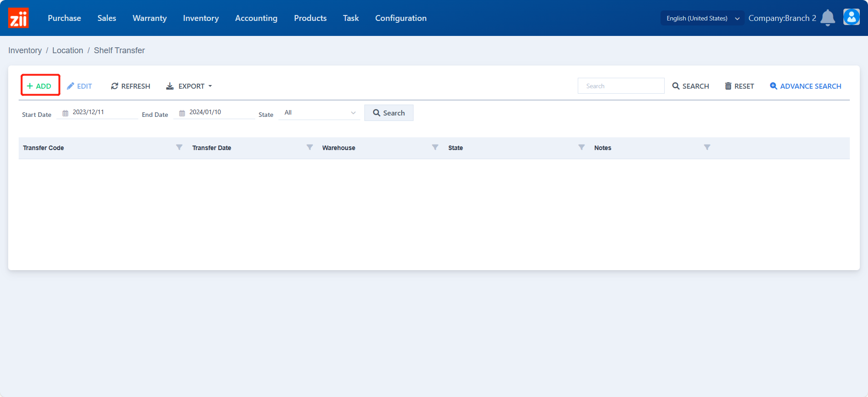Click the End Date field 2024/01/10
The width and height of the screenshot is (868, 397).
point(214,112)
